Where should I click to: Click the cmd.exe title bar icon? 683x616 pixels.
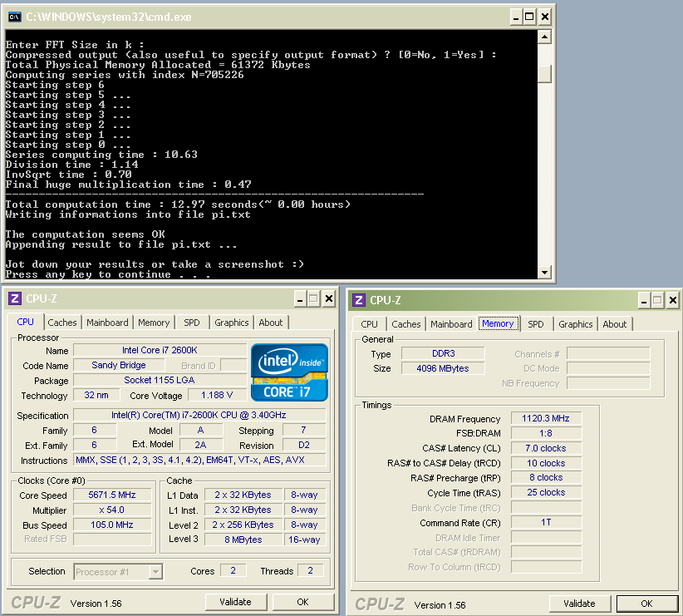14,17
